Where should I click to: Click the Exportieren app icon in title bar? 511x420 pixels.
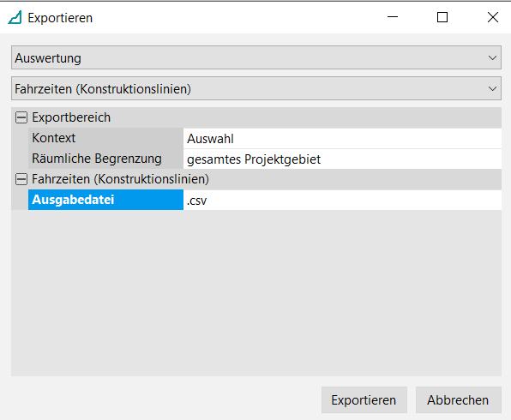(15, 18)
